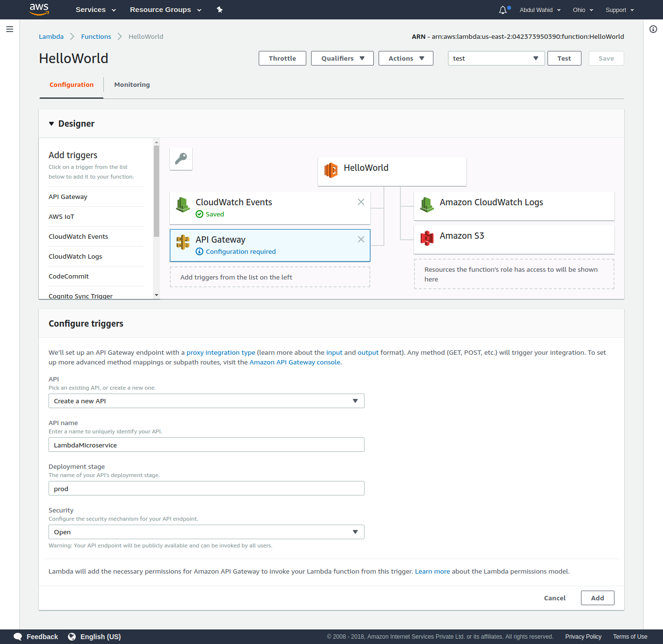Open the notifications bell
Image resolution: width=663 pixels, height=644 pixels.
(x=503, y=10)
